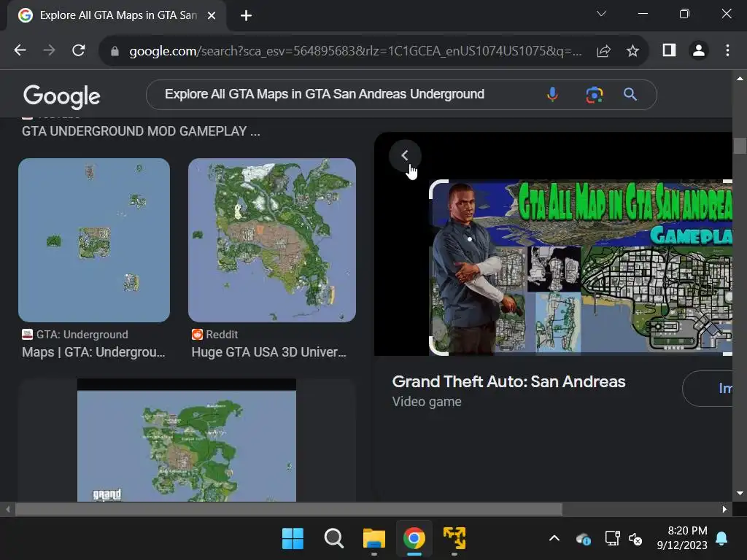Click the Grand Theft Auto: San Andreas title
This screenshot has width=747, height=560.
coord(508,381)
